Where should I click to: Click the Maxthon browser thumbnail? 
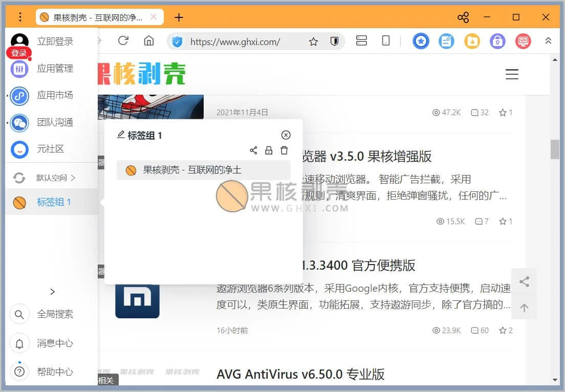click(x=137, y=301)
